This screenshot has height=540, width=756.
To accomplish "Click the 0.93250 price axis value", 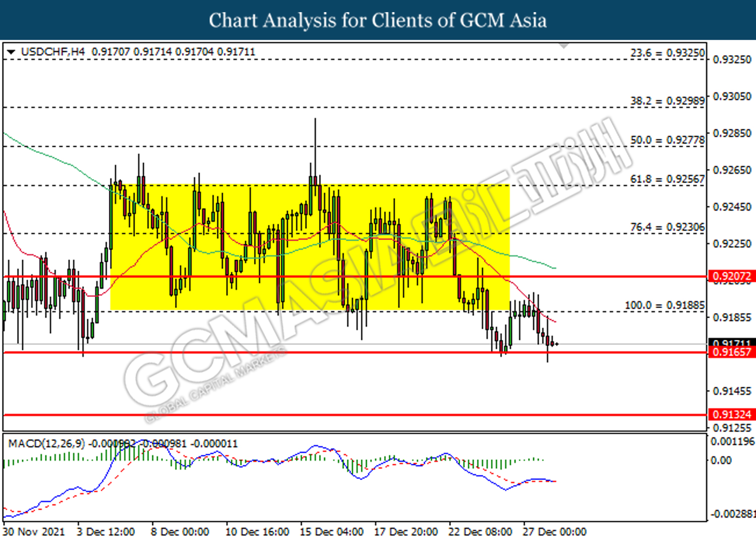I will tap(732, 59).
